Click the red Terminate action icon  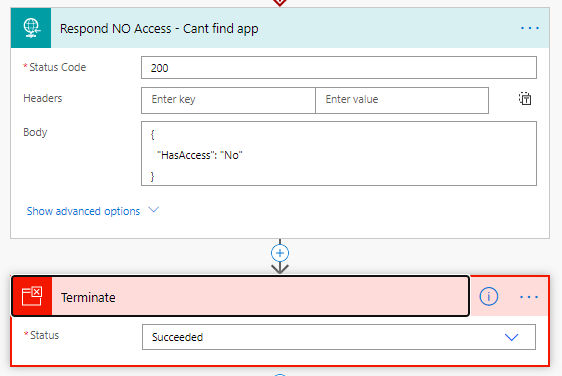32,296
